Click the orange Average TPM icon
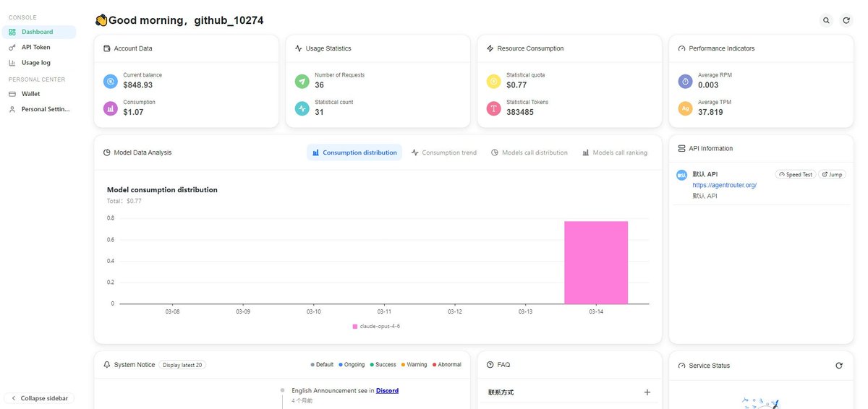 685,108
